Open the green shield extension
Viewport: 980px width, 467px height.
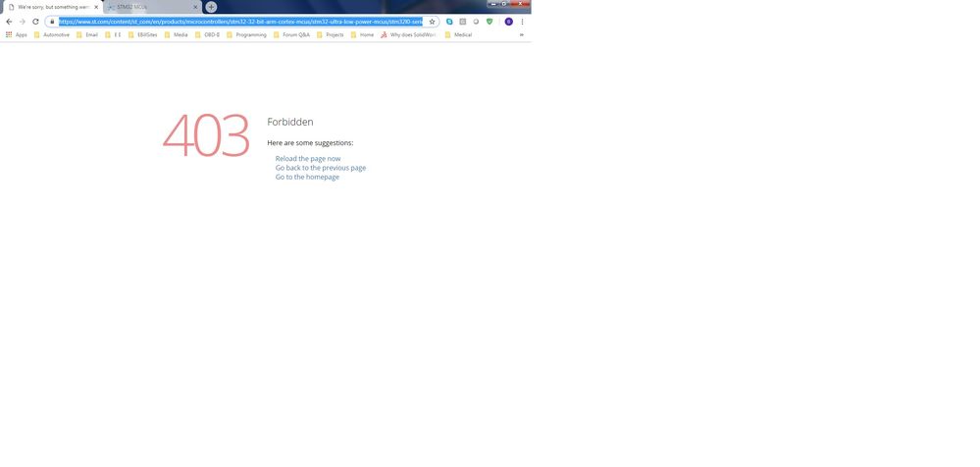(490, 22)
